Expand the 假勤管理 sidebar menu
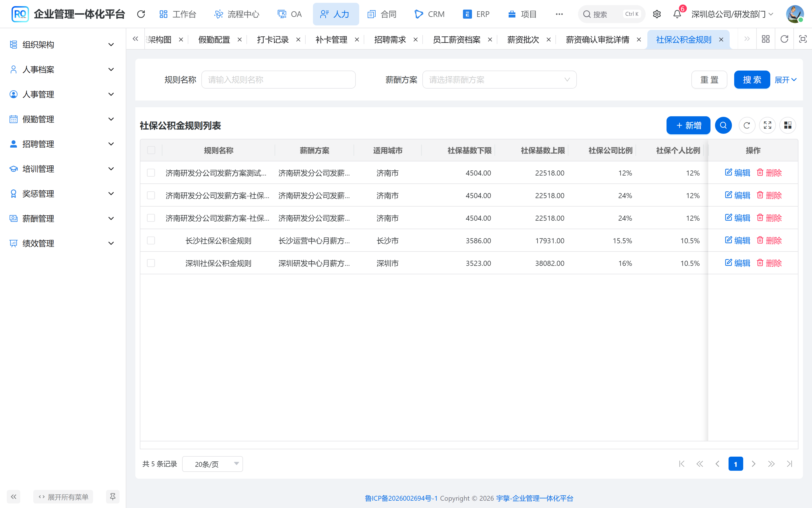 [x=63, y=119]
